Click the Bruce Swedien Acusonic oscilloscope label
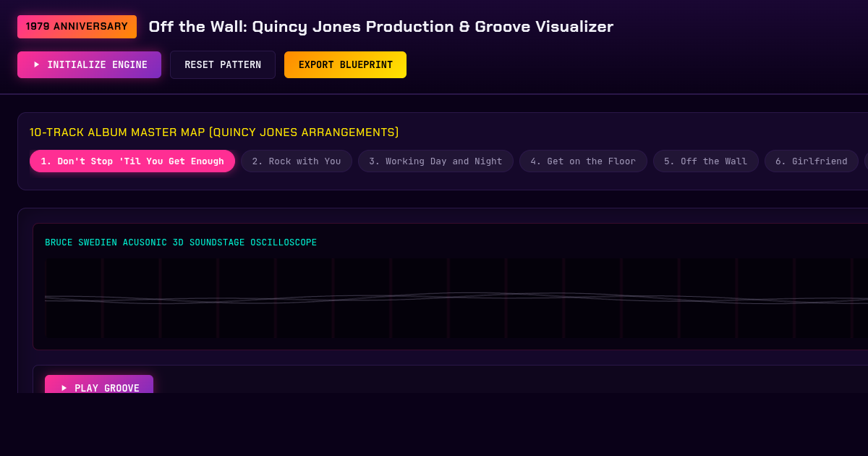This screenshot has width=868, height=456. [x=181, y=242]
